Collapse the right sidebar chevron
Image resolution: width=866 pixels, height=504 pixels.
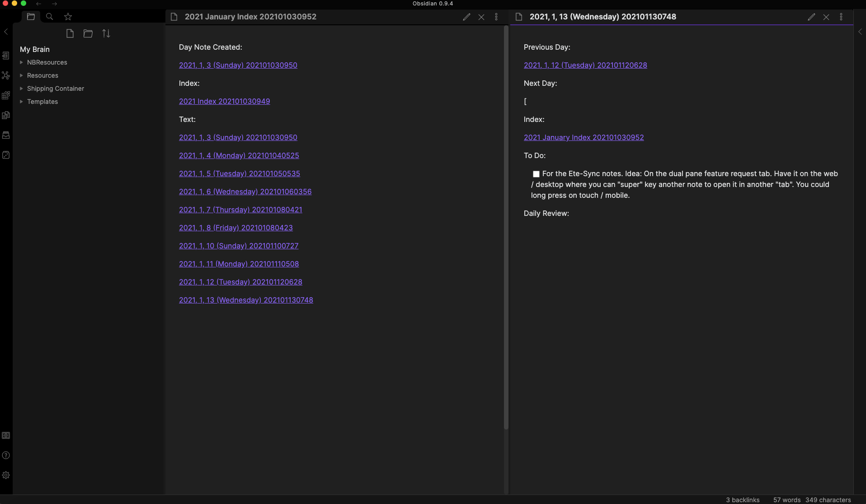pos(860,32)
